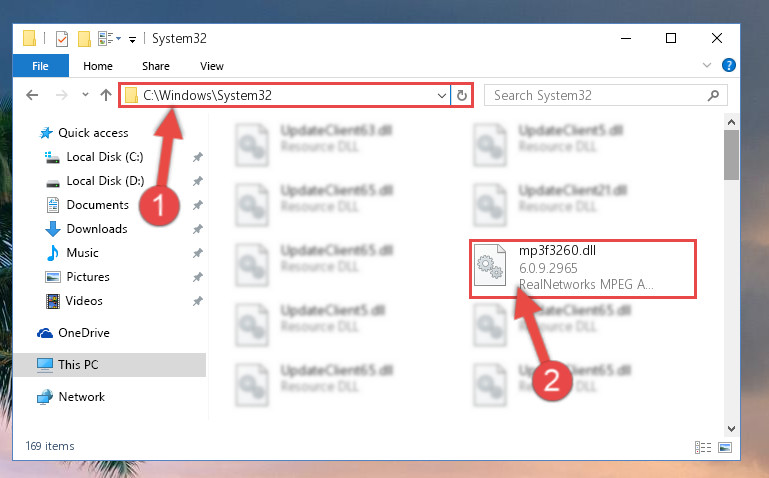This screenshot has width=769, height=478.
Task: Unpin Documents using its pin icon
Action: tap(198, 205)
